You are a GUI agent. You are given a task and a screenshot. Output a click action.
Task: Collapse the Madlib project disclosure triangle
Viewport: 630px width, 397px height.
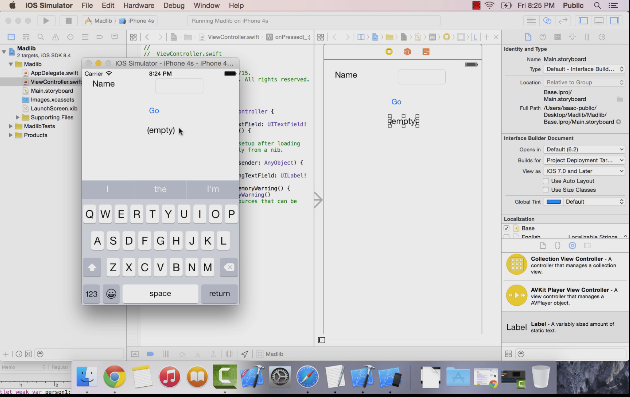(x=4, y=51)
